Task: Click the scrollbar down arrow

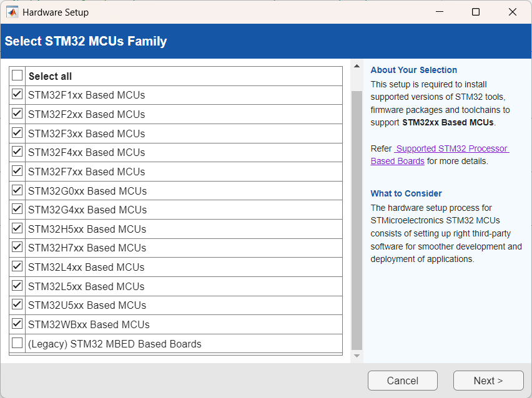Action: click(357, 354)
